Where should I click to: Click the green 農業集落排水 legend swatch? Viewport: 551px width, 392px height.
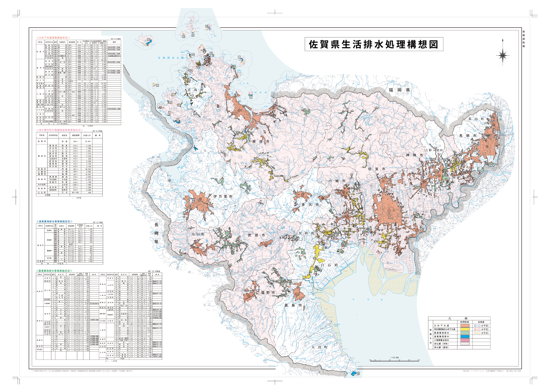click(465, 333)
